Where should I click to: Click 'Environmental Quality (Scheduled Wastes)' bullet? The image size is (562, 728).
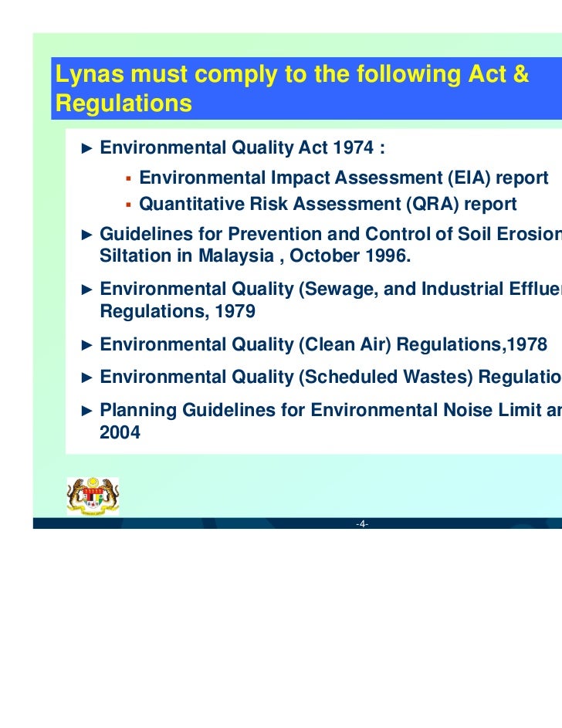331,377
